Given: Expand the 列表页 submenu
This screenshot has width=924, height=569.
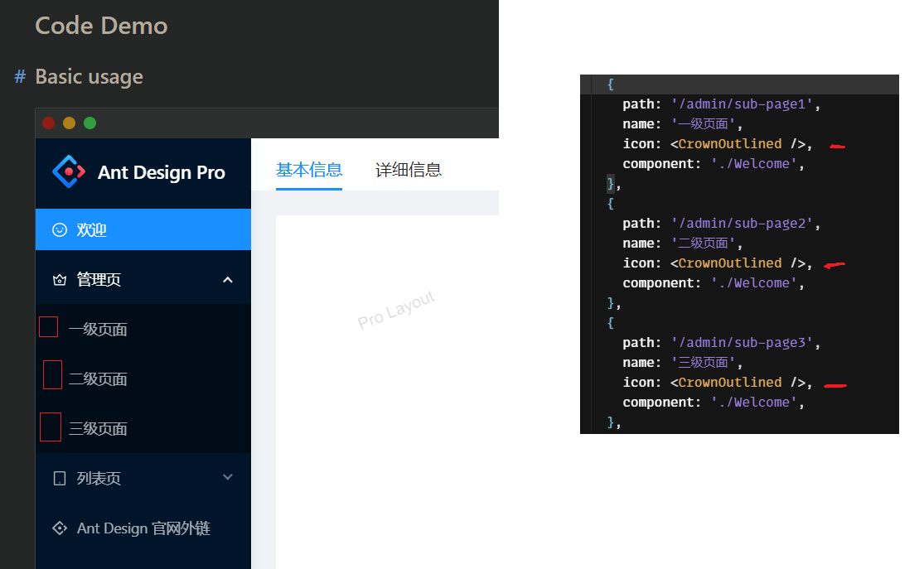Looking at the screenshot, I should pyautogui.click(x=228, y=476).
